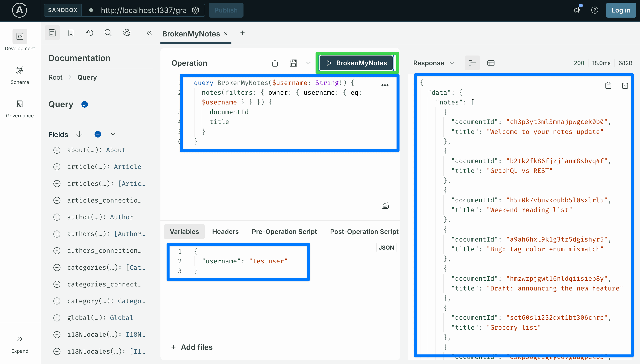The image size is (640, 364).
Task: Expand the Response dropdown
Action: click(433, 63)
